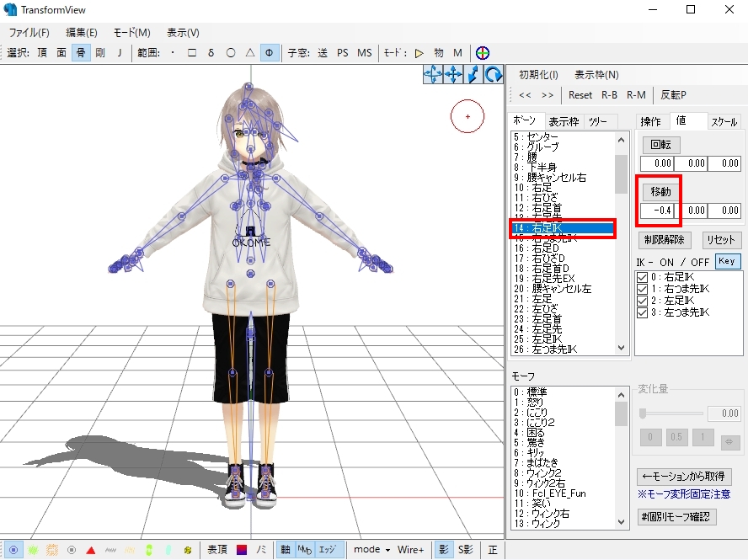Click the 表頂 button in the bottom bar
748x560 pixels.
[x=217, y=548]
